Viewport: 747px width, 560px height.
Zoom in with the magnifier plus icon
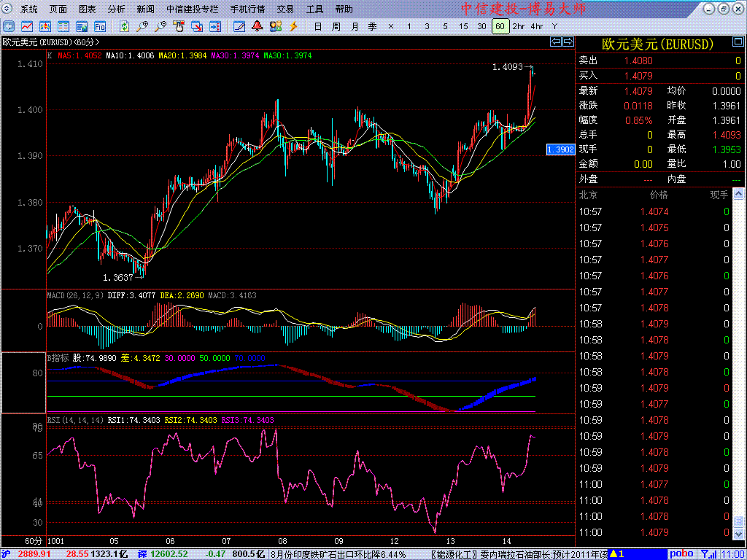click(x=142, y=26)
